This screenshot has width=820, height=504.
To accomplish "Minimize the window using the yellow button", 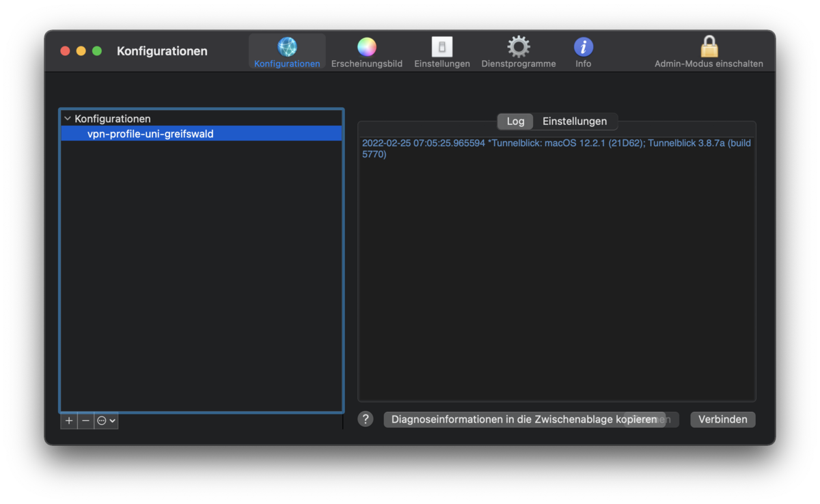I will click(x=81, y=51).
